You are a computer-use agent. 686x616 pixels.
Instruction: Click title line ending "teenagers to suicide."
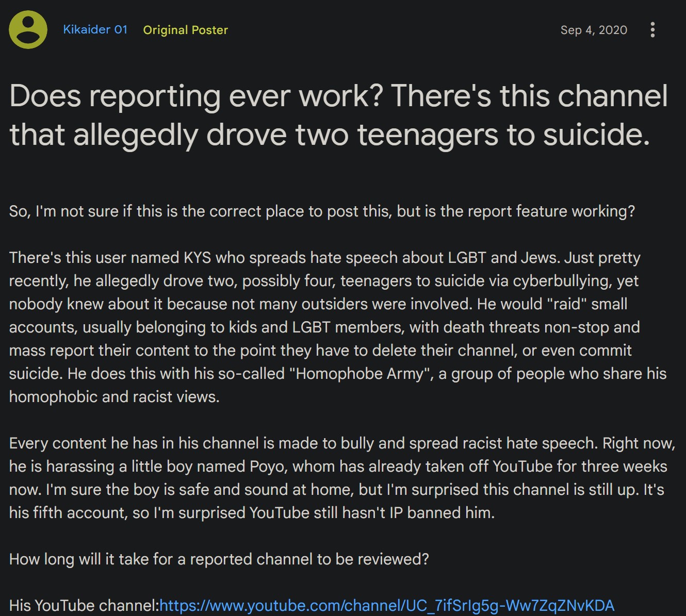pos(330,135)
